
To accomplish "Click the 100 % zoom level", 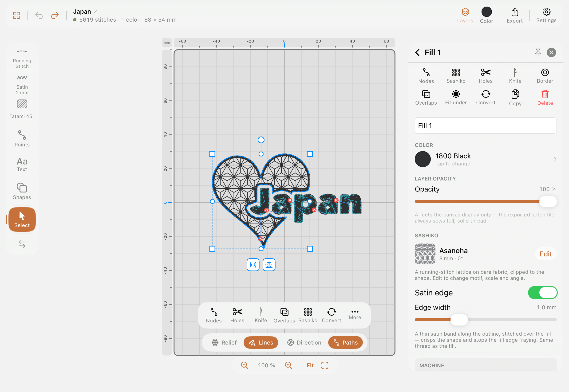I will (x=266, y=365).
